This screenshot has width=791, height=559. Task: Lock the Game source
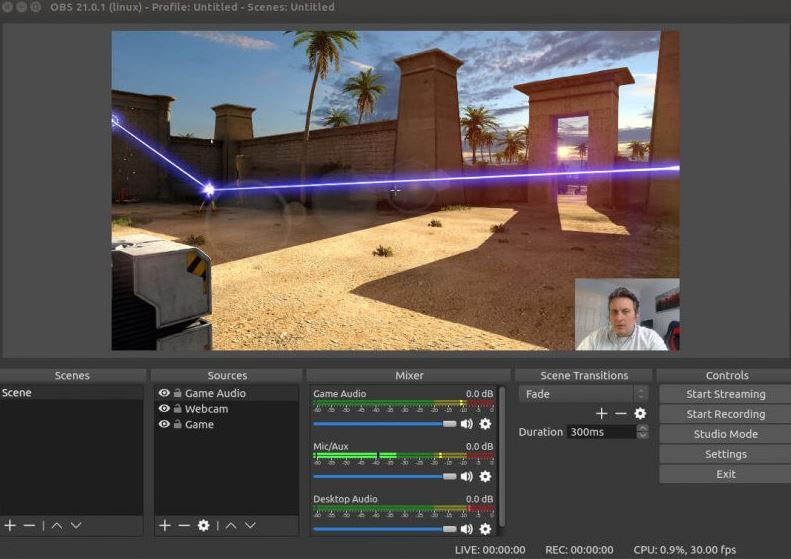[x=177, y=424]
